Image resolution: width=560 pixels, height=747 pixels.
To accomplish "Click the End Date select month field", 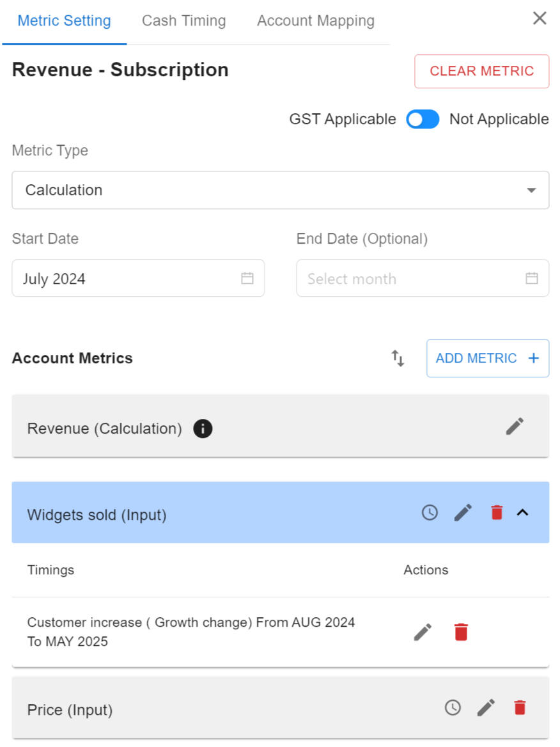I will point(422,278).
